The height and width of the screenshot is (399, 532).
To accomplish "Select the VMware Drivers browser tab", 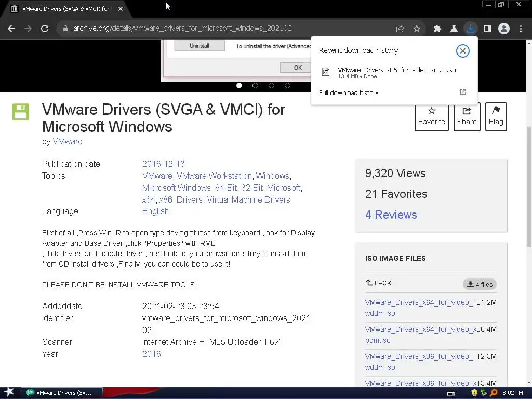I will pyautogui.click(x=66, y=9).
